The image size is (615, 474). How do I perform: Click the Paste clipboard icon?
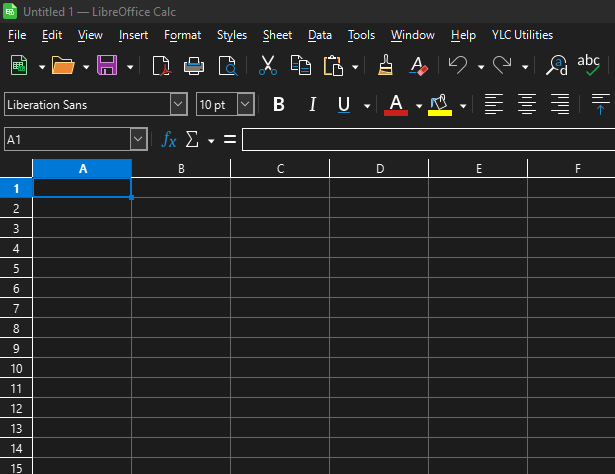click(x=333, y=65)
